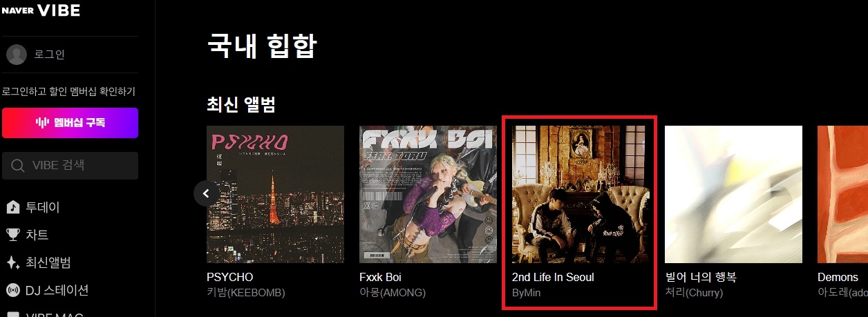Click the 빌어 너의 행복 album title
868x317 pixels.
[x=701, y=277]
